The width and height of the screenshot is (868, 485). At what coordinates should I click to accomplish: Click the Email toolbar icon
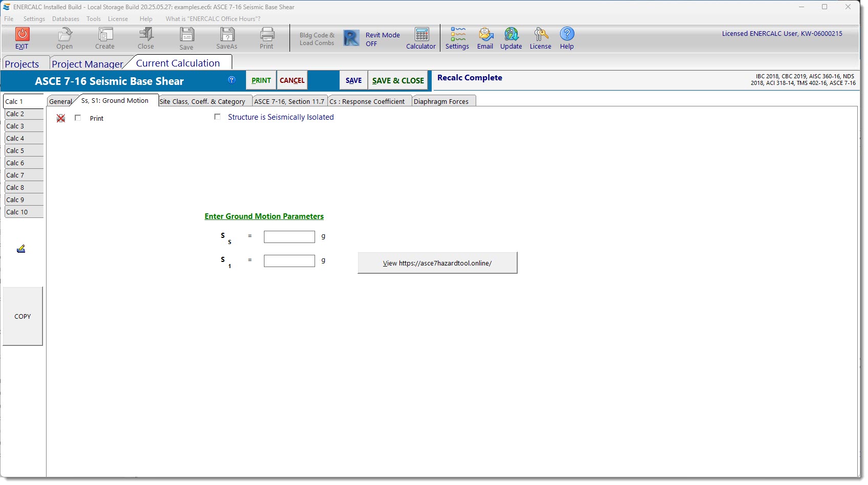click(485, 35)
